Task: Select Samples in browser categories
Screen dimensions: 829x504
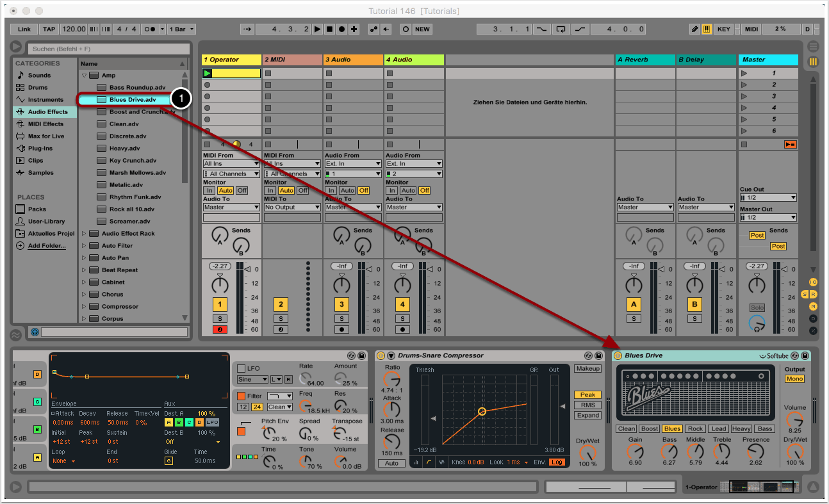Action: tap(40, 173)
